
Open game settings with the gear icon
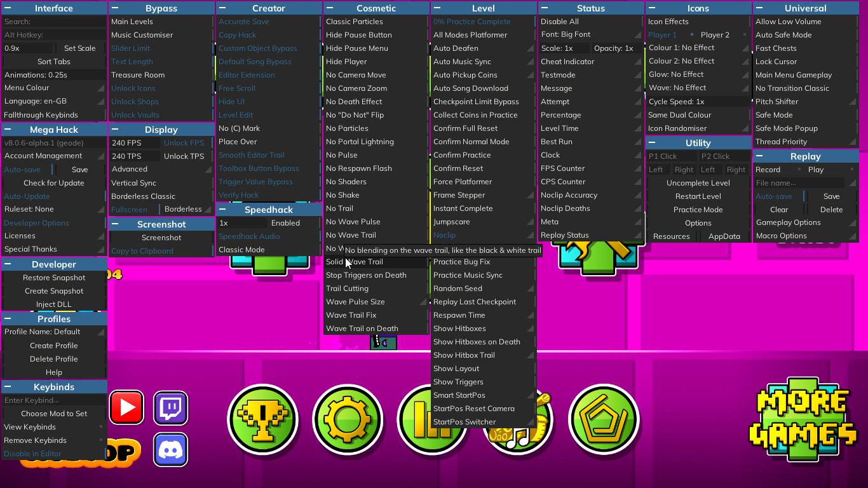click(x=347, y=419)
